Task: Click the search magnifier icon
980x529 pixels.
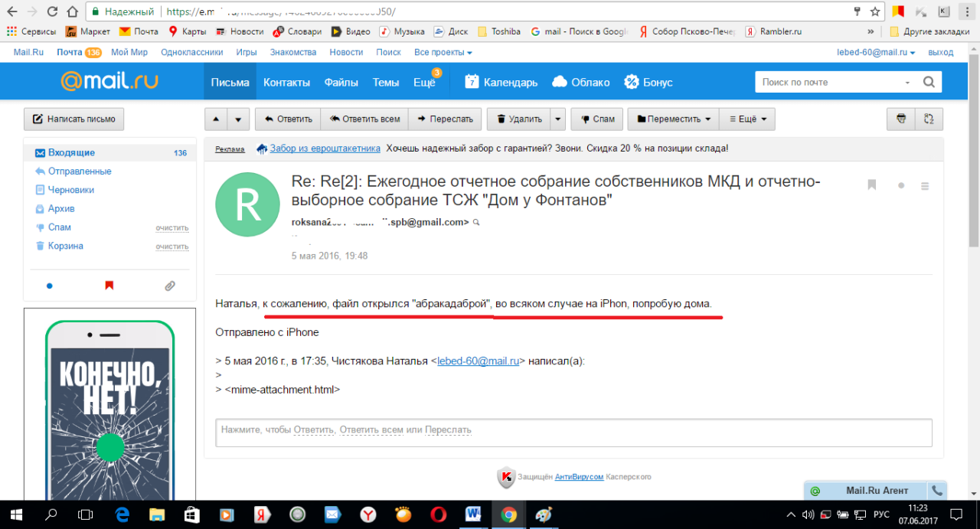Action: click(929, 82)
